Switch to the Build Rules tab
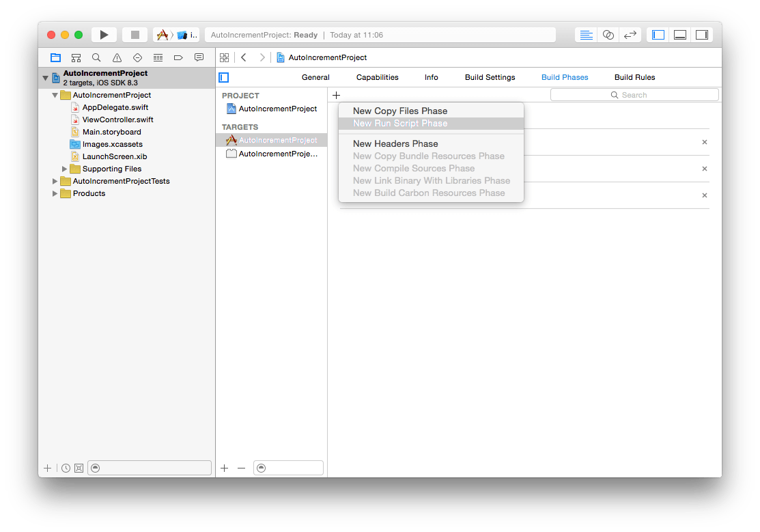Viewport: 760px width, 532px height. click(x=634, y=78)
